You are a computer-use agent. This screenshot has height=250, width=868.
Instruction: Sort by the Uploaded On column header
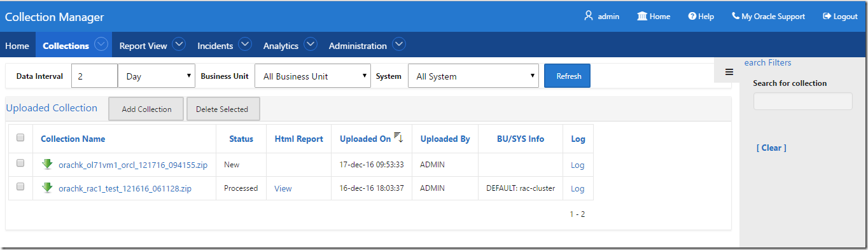[x=365, y=139]
